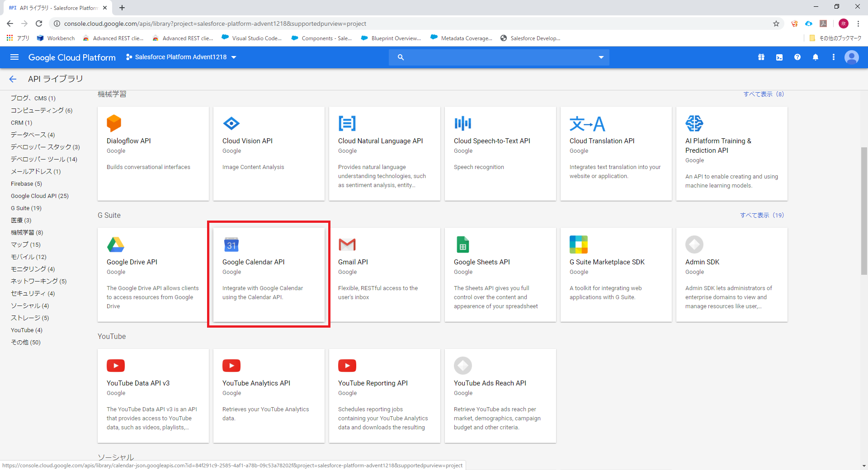Click the Gmail API icon
The image size is (868, 470).
[347, 244]
